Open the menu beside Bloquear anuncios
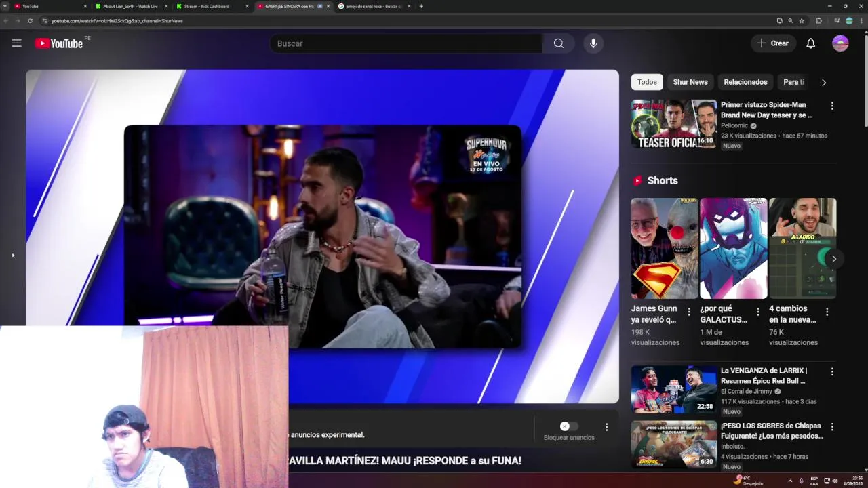The image size is (868, 488). click(606, 427)
